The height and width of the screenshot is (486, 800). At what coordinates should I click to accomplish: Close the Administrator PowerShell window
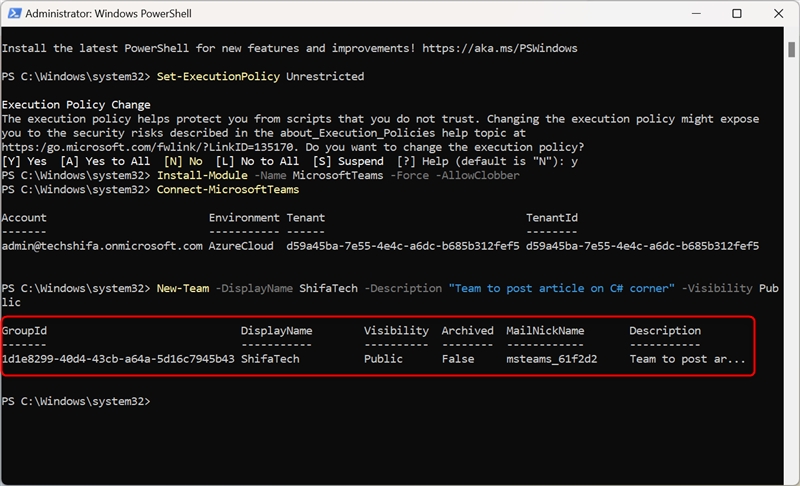(778, 13)
